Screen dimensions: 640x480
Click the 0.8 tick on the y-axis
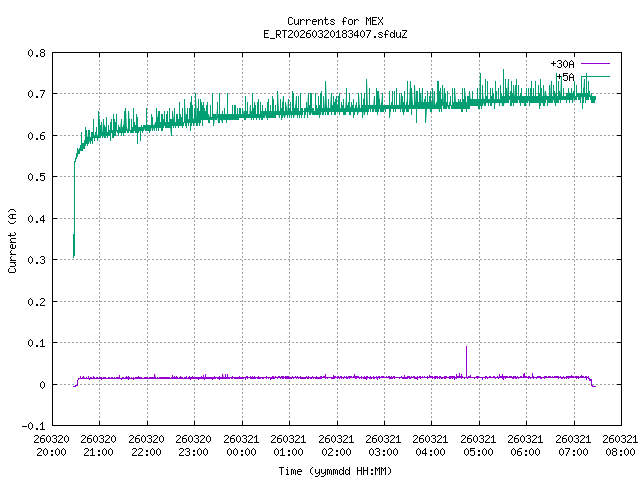point(36,53)
